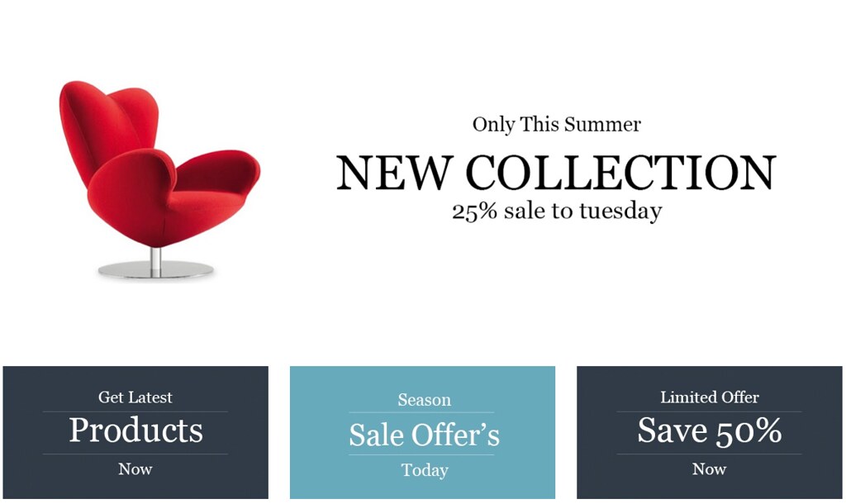Open the blue Season Sale Offer's banner
846x504 pixels.
[422, 432]
